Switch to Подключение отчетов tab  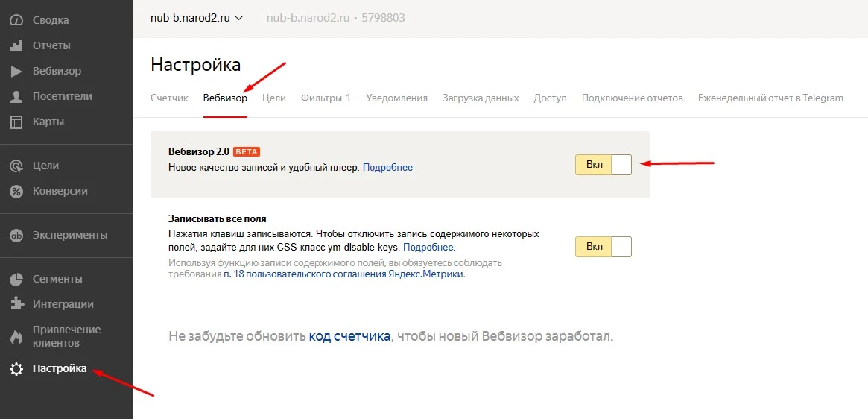click(x=632, y=98)
